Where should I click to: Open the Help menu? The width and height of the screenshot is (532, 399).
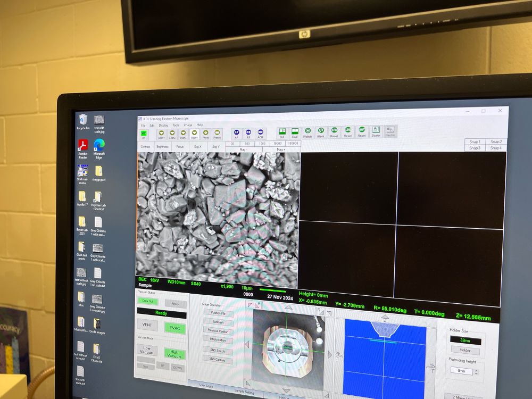(x=200, y=125)
